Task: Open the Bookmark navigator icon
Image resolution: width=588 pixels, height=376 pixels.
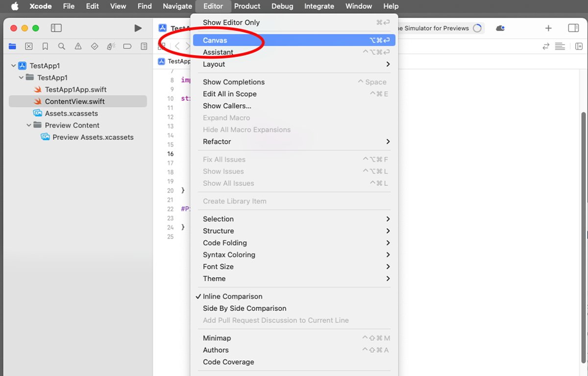Action: pos(45,47)
